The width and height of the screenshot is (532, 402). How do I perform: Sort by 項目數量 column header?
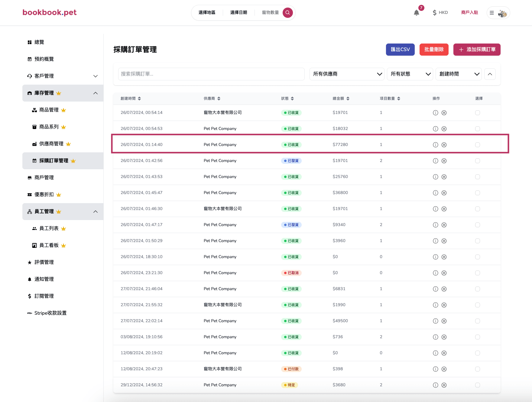click(x=390, y=99)
